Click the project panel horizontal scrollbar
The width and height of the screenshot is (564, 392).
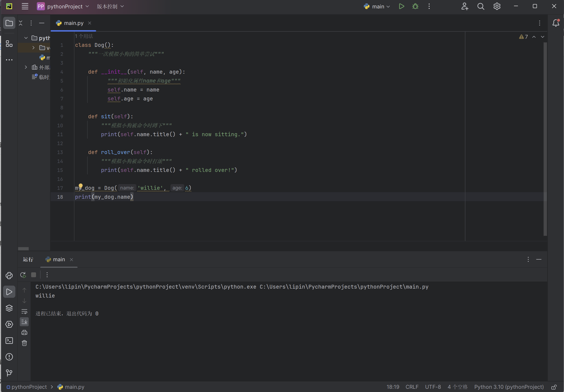[x=23, y=249]
